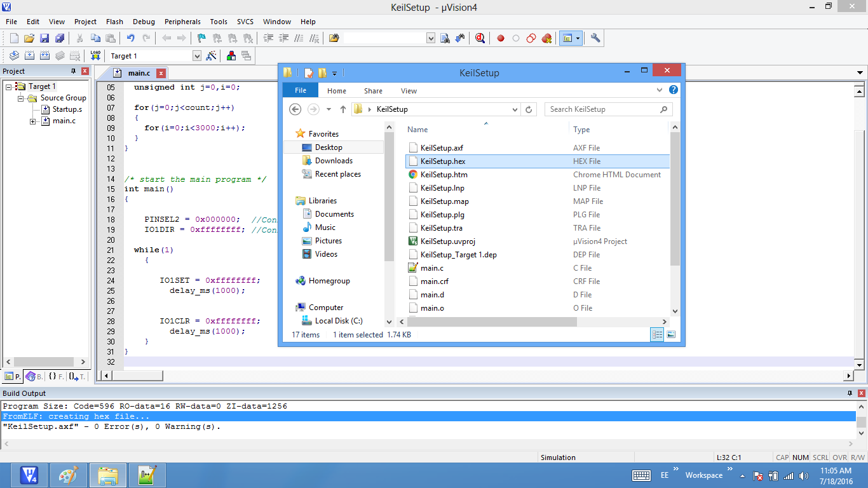Insert a bookmark with the flag icon
The image size is (868, 488).
[x=201, y=38]
